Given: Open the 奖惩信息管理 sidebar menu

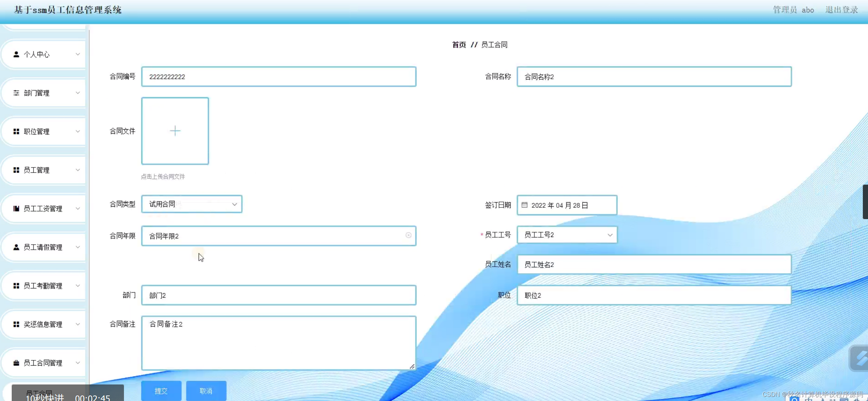Looking at the screenshot, I should tap(43, 325).
